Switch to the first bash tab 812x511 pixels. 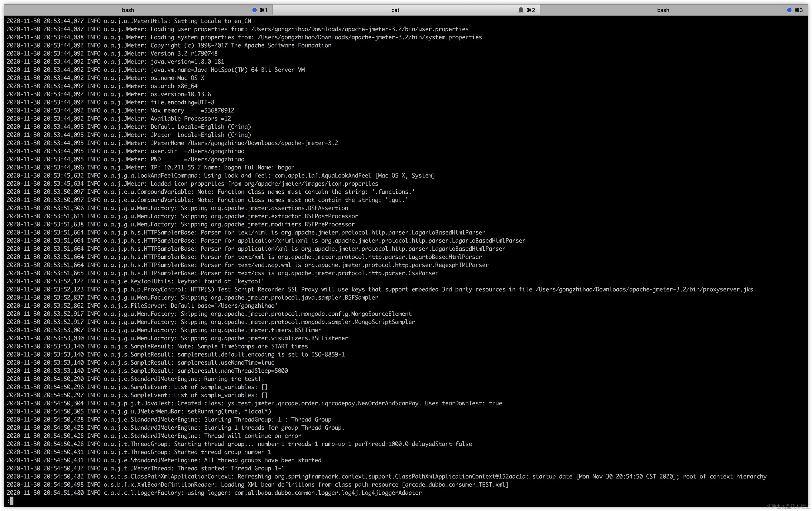pyautogui.click(x=128, y=10)
